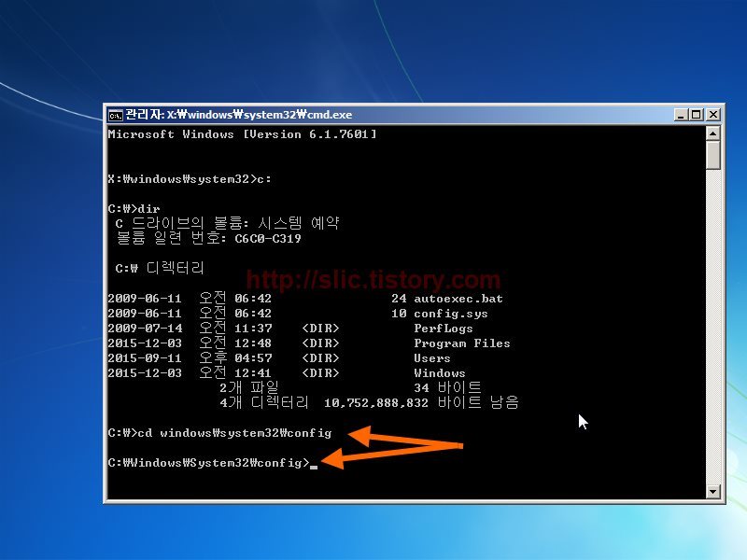
Task: Click the config.sys file name
Action: (451, 314)
